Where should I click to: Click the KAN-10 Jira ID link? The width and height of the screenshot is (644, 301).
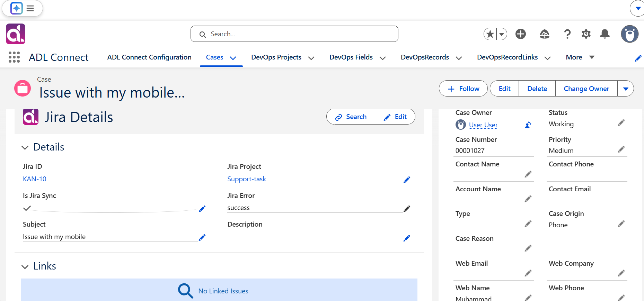pyautogui.click(x=35, y=179)
